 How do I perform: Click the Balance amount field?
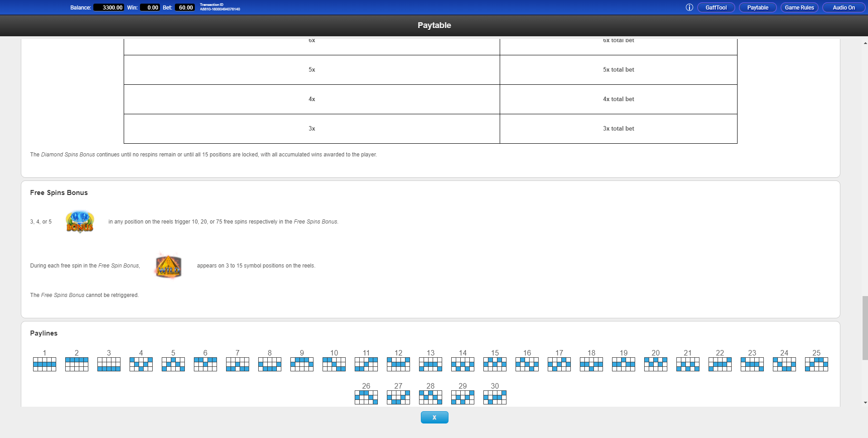click(109, 8)
